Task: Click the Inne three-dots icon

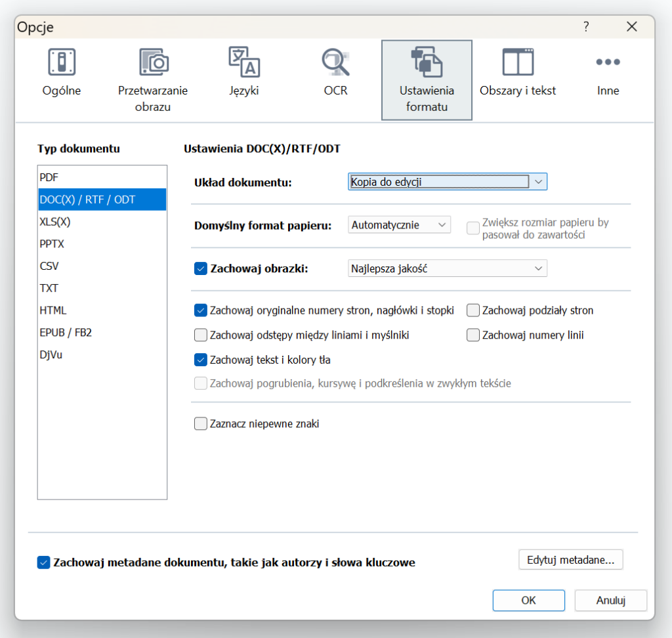Action: [608, 62]
